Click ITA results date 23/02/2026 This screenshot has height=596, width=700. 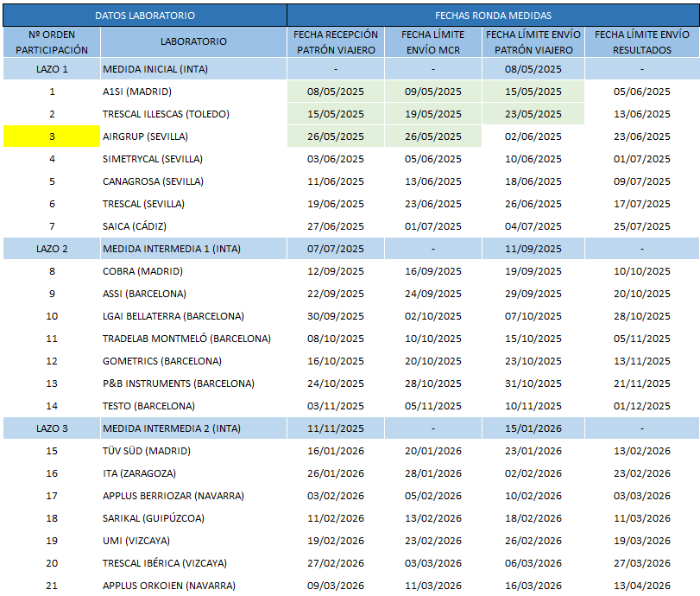click(642, 473)
